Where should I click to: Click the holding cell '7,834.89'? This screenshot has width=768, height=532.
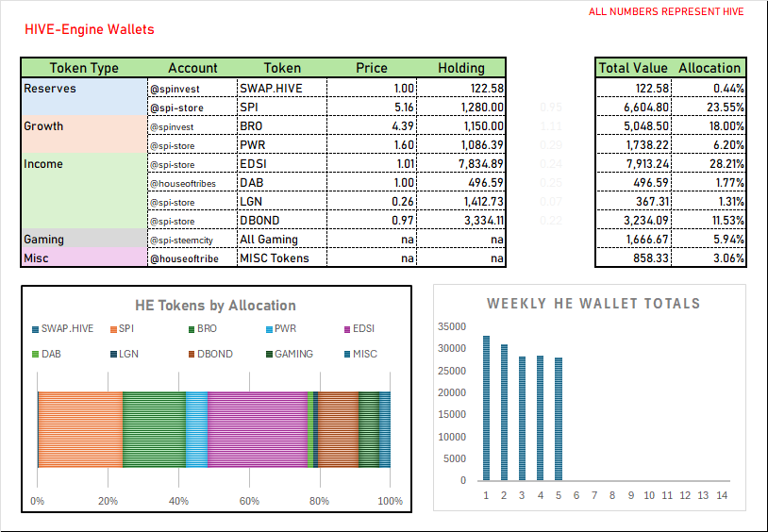click(461, 163)
